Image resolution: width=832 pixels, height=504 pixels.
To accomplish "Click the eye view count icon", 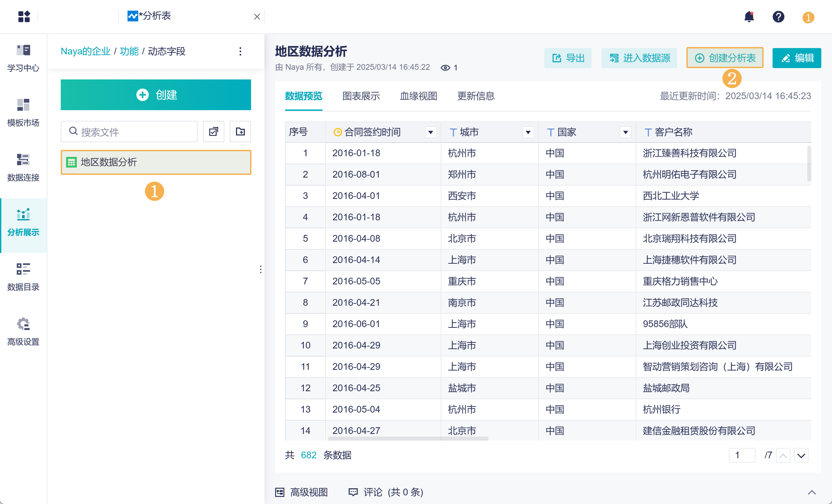I will 445,68.
